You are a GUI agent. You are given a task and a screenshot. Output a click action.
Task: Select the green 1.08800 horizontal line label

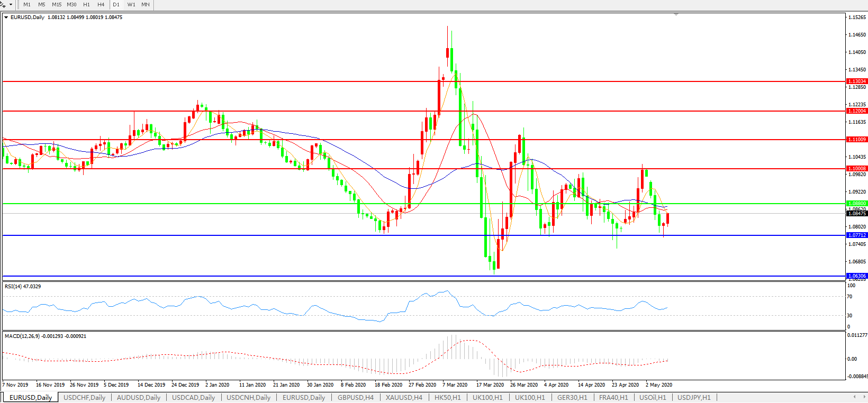pyautogui.click(x=857, y=204)
